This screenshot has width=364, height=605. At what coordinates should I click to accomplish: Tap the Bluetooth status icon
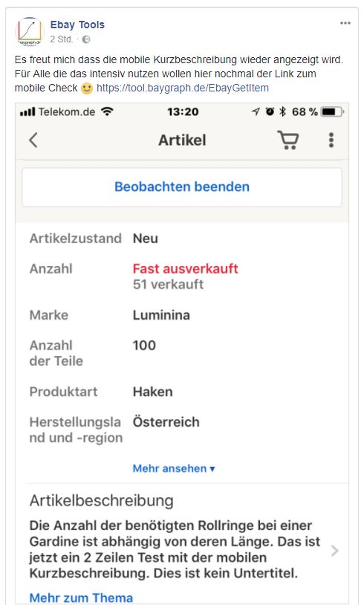click(x=282, y=112)
